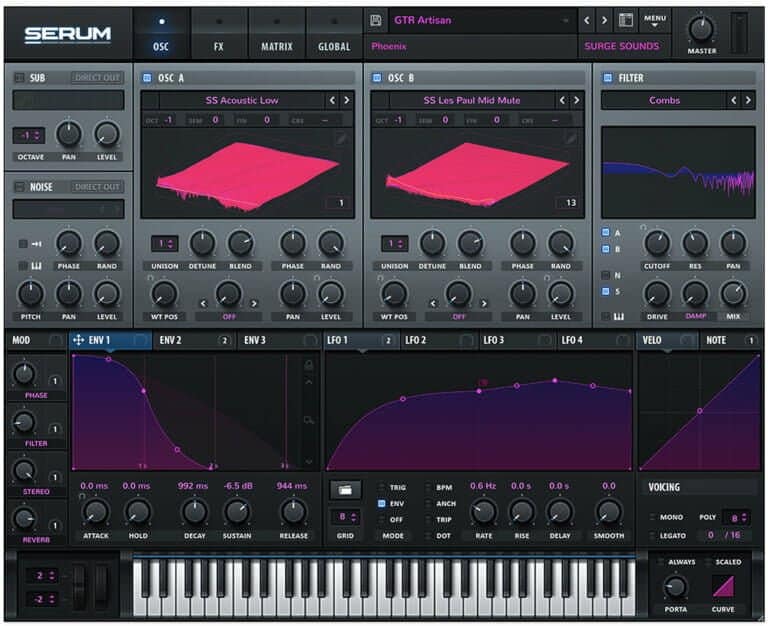Go to previous preset arrow

[587, 20]
